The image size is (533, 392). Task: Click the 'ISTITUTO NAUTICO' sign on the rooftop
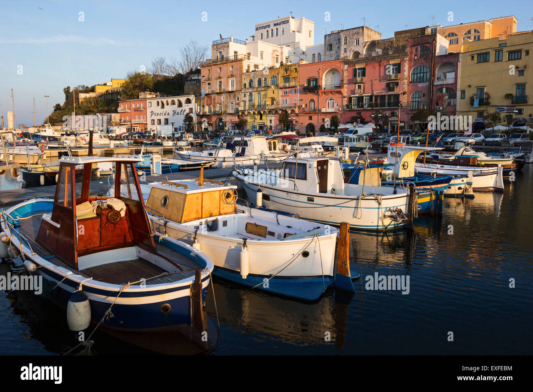click(272, 25)
